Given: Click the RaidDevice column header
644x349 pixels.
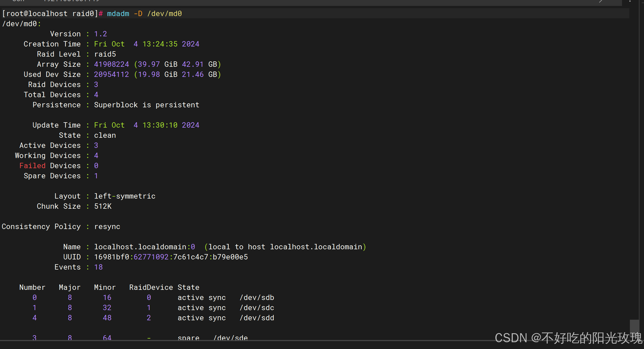Looking at the screenshot, I should (151, 287).
